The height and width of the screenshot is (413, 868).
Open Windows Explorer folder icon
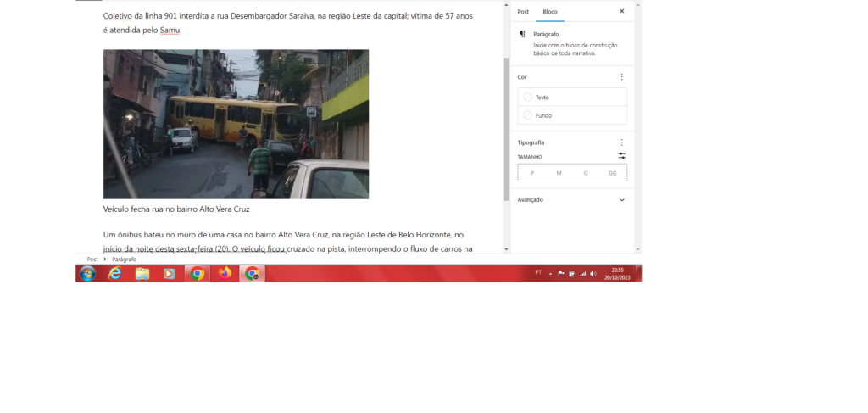(x=142, y=273)
